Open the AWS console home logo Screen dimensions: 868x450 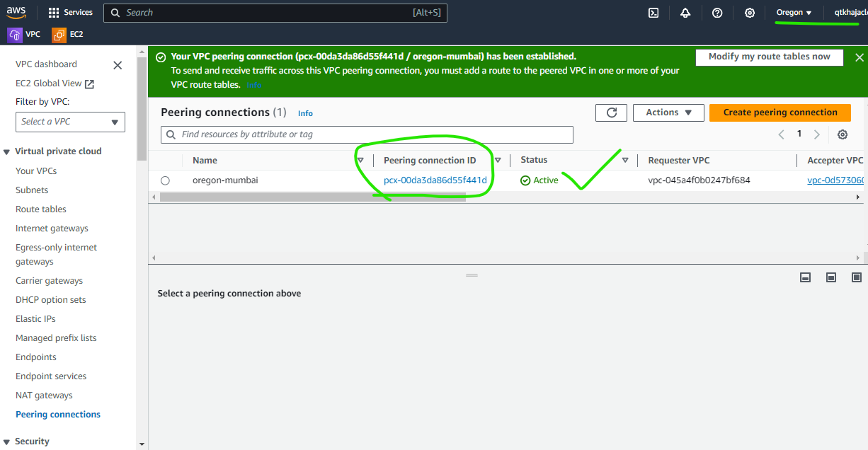click(16, 12)
